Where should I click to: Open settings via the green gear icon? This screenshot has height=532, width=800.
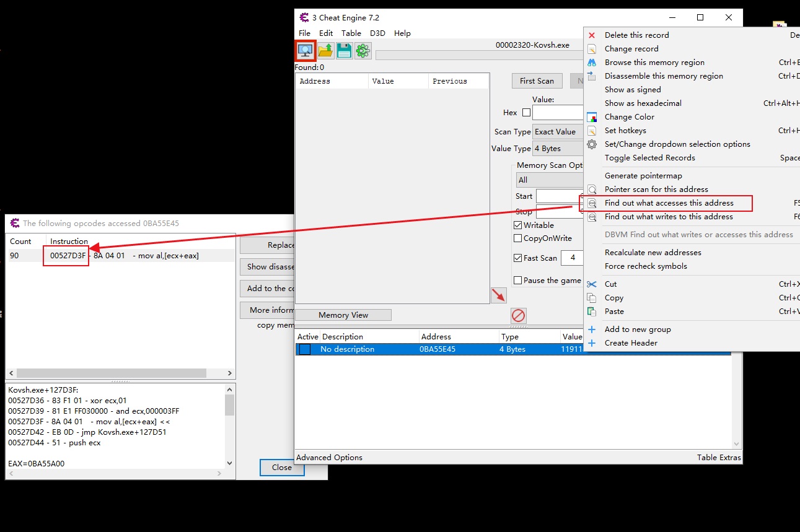(x=363, y=51)
